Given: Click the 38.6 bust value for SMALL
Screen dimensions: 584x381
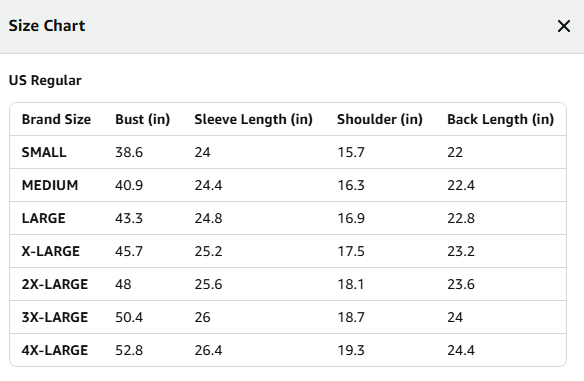Looking at the screenshot, I should [x=129, y=152].
